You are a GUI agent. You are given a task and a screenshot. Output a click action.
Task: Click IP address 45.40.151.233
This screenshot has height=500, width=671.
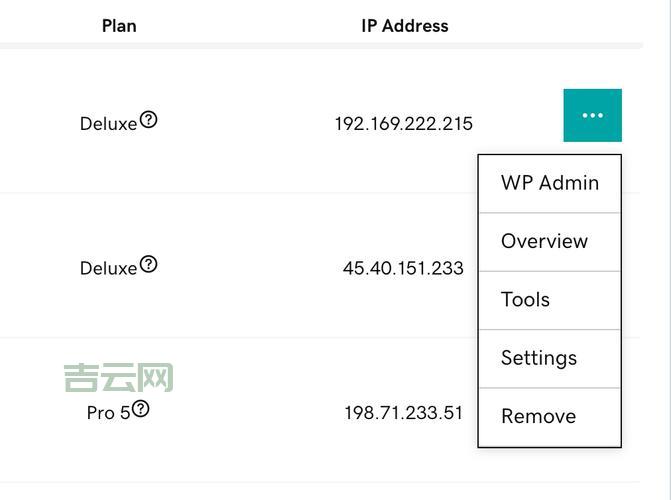(403, 268)
